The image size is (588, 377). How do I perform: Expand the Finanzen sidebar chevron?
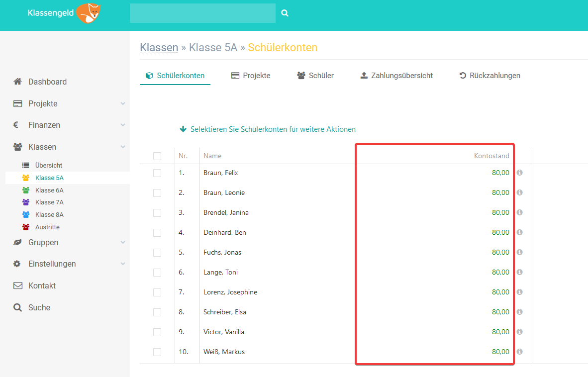(123, 125)
